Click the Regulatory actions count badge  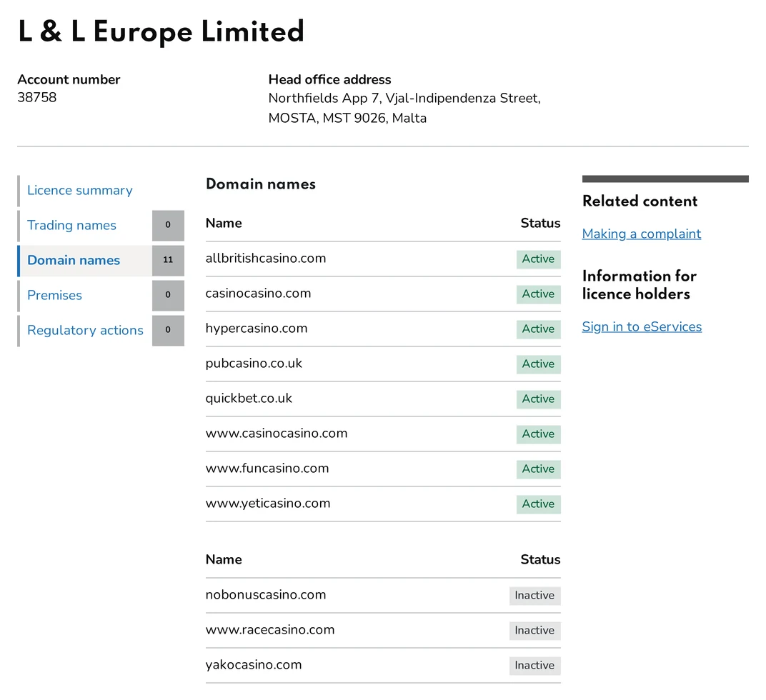[168, 330]
